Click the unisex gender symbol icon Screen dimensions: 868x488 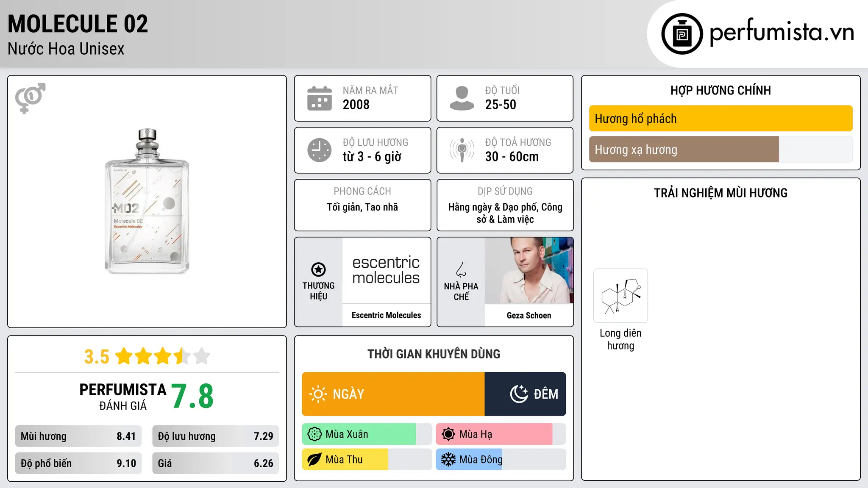click(x=30, y=98)
